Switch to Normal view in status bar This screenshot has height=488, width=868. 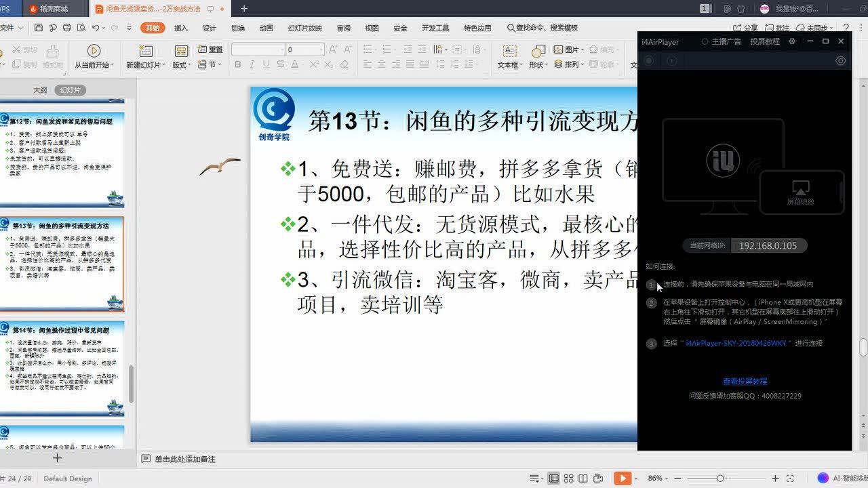(554, 478)
